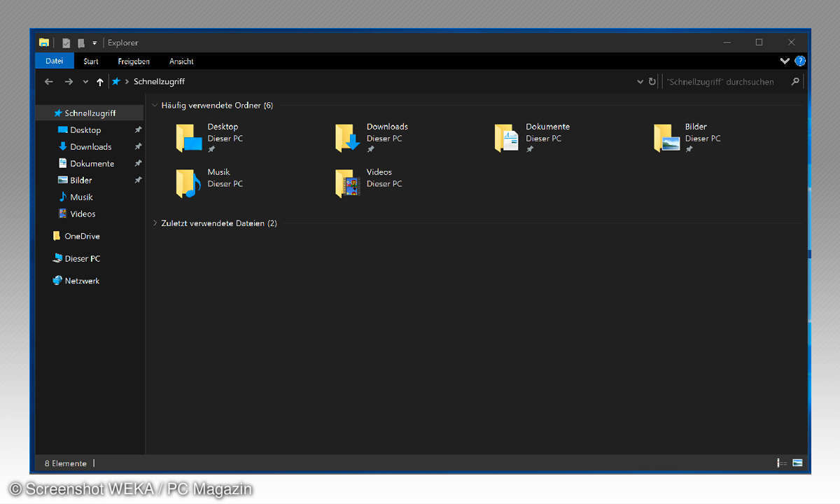Open the address bar history dropdown
840x504 pixels.
click(x=640, y=82)
